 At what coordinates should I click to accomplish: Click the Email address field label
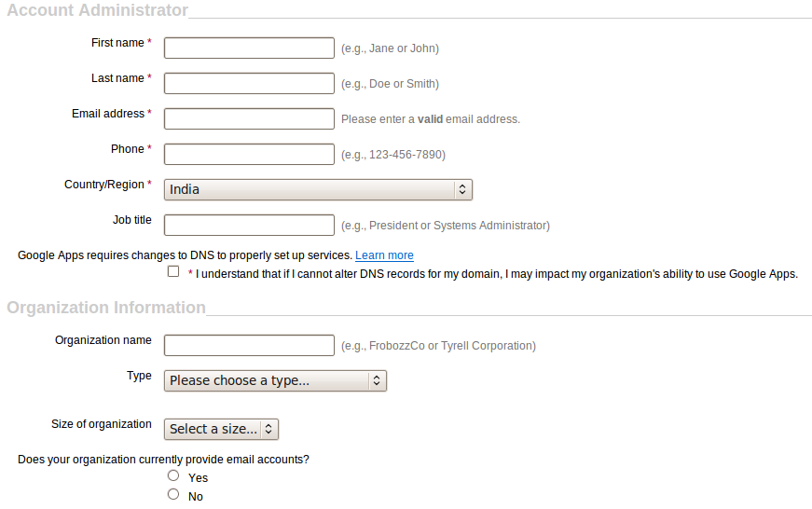point(108,114)
